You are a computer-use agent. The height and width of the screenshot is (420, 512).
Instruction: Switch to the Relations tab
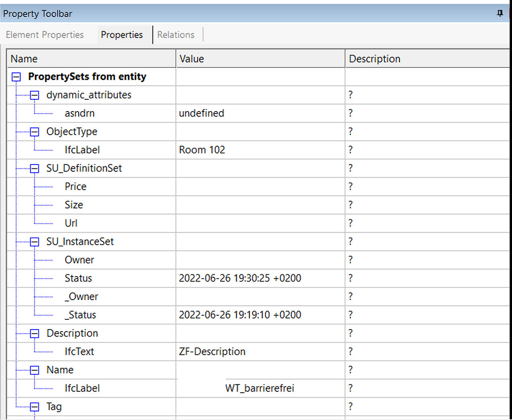coord(176,35)
